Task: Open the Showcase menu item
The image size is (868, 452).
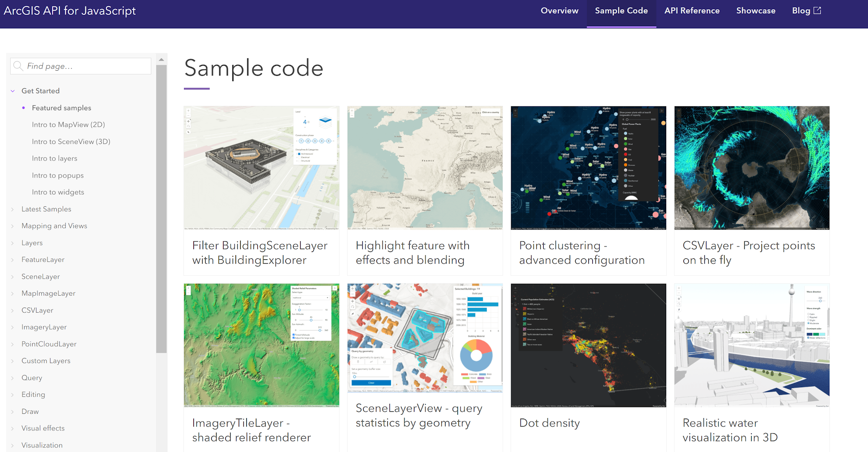Action: point(756,11)
